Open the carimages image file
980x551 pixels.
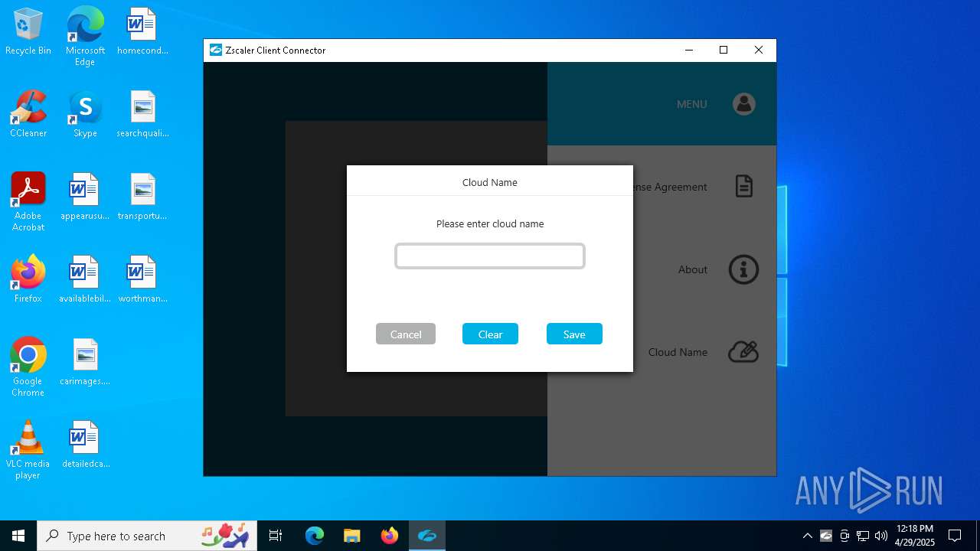[x=85, y=363]
